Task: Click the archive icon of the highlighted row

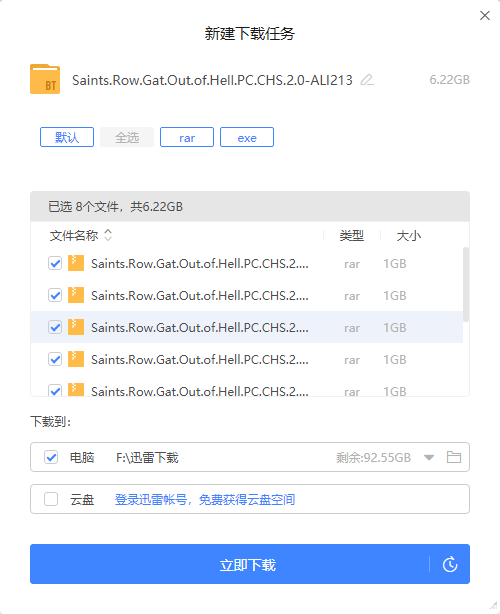Action: pos(76,327)
